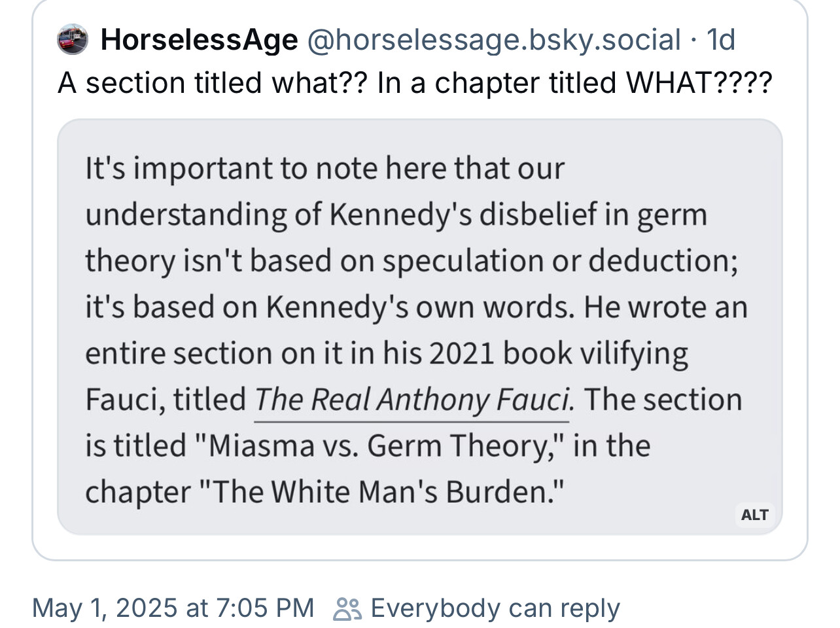Click "Kennedy's disbelief in germ" line in image

(x=519, y=215)
